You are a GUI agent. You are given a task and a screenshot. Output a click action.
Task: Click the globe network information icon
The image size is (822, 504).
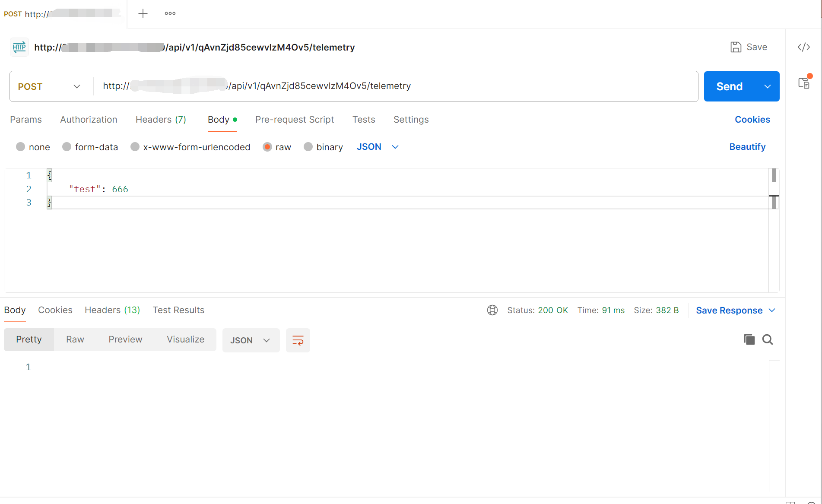492,310
